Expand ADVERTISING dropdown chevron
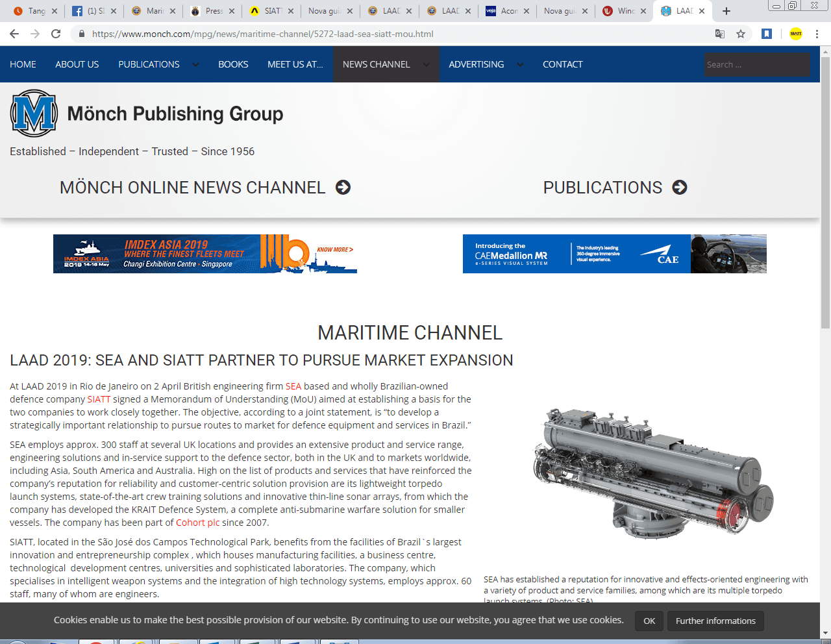This screenshot has height=644, width=831. point(520,64)
